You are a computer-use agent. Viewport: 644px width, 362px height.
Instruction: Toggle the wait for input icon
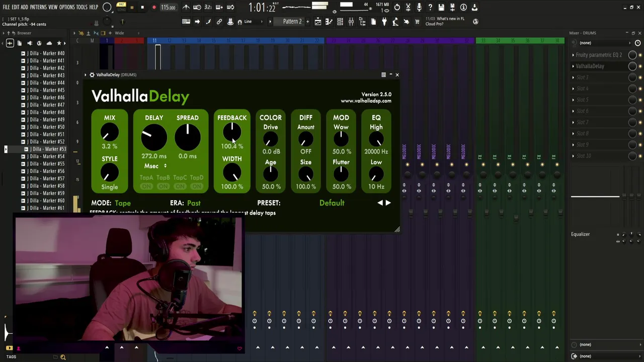point(197,8)
